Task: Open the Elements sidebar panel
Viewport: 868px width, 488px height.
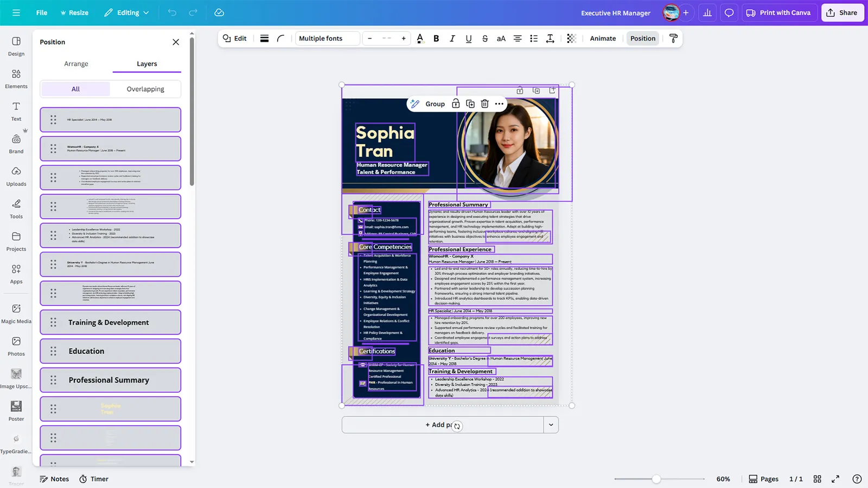Action: click(16, 79)
